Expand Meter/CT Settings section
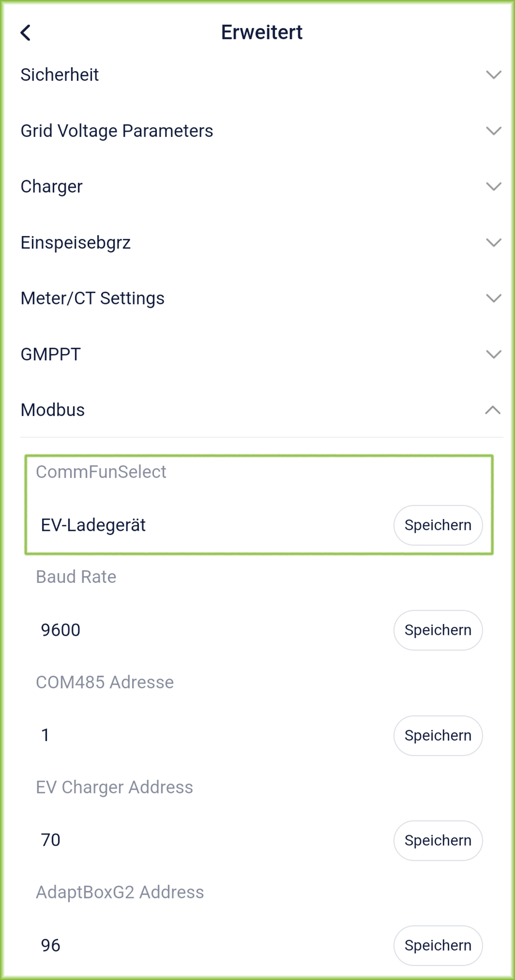 (x=493, y=298)
